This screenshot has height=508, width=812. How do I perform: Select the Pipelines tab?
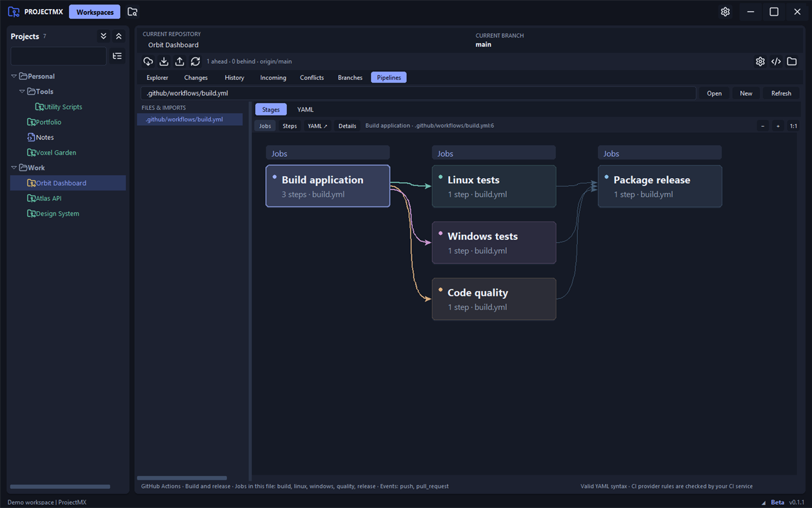(x=389, y=77)
